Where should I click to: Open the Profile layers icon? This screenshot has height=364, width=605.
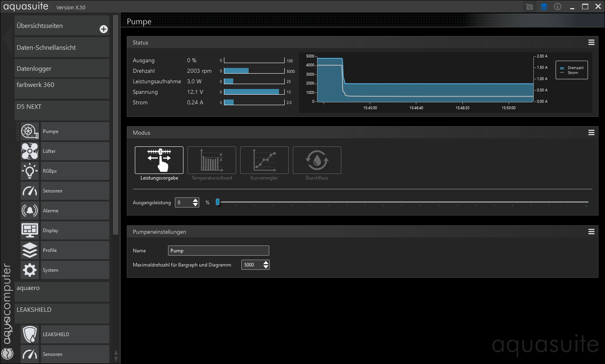coord(30,250)
